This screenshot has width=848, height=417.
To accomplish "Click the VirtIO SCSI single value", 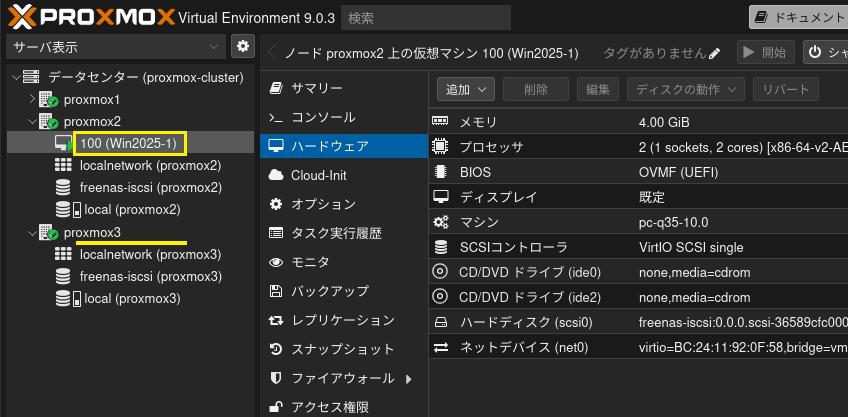I will click(691, 248).
